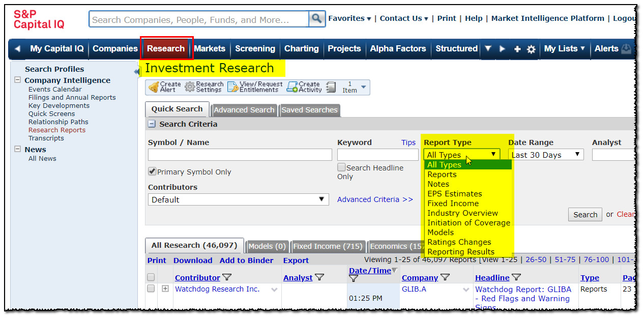
Task: Click the Keyword input field
Action: point(378,155)
